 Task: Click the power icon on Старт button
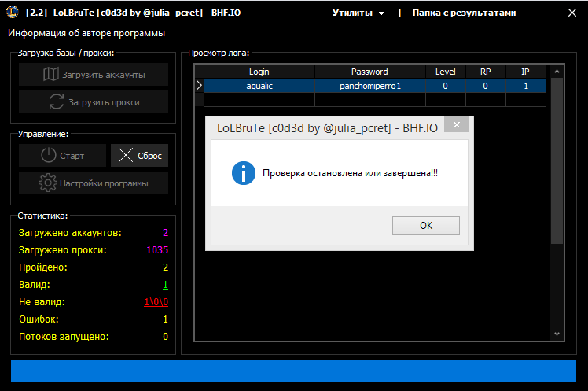[x=49, y=156]
